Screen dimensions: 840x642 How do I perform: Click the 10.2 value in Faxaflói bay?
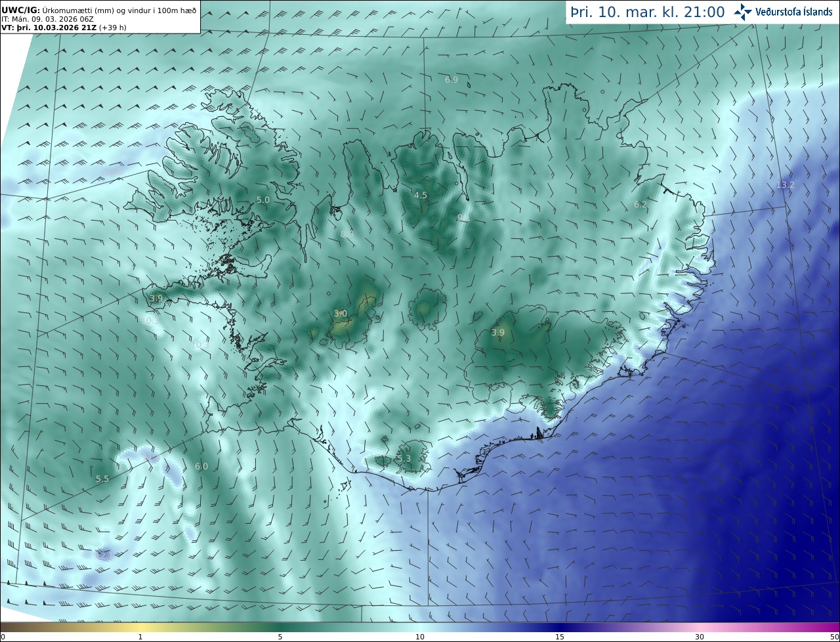(x=150, y=320)
